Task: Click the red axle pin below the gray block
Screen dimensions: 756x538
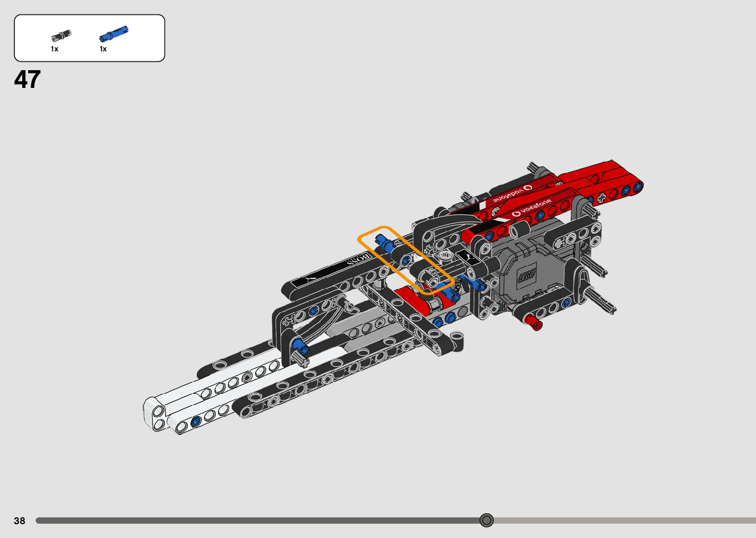Action: tap(534, 323)
